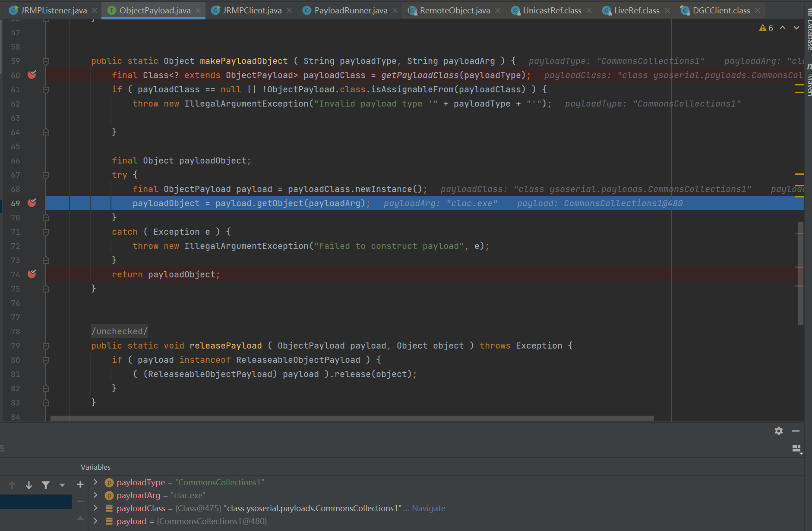
Task: Collapse the catch block at line 71
Action: [x=46, y=232]
